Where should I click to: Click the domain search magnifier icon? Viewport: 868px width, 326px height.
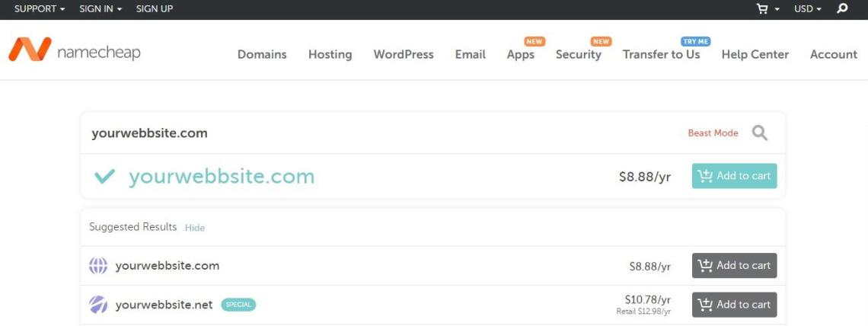point(760,133)
